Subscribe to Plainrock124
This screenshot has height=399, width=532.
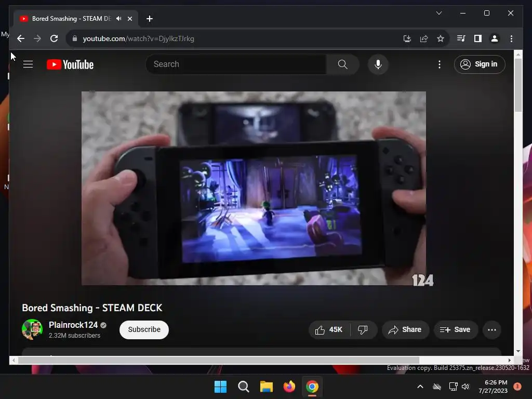(144, 329)
